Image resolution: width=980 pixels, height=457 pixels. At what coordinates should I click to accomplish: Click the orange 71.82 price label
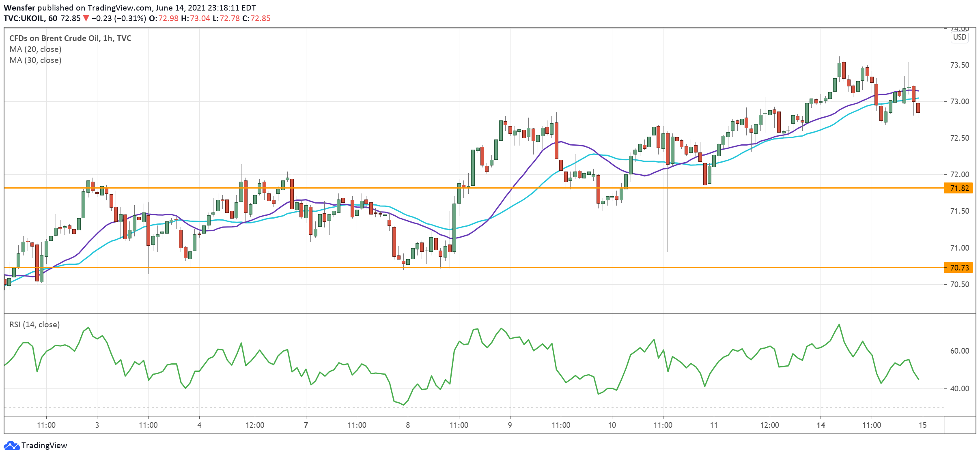coord(959,188)
